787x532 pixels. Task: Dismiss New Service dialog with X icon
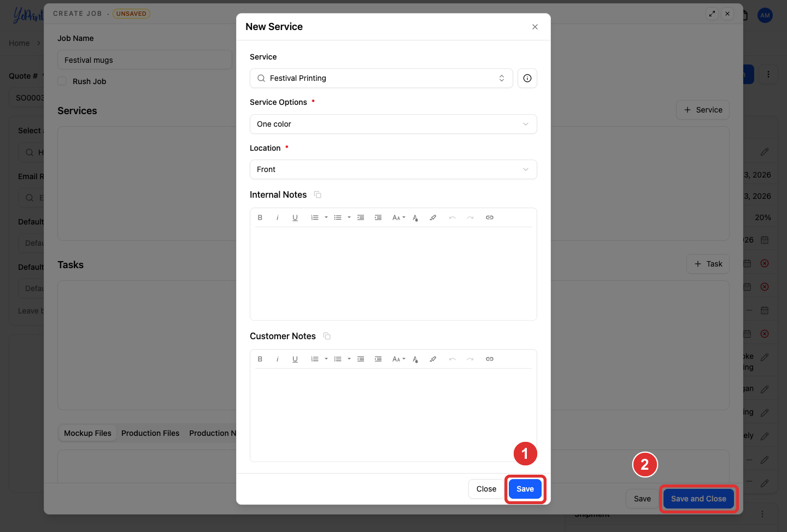(x=535, y=27)
